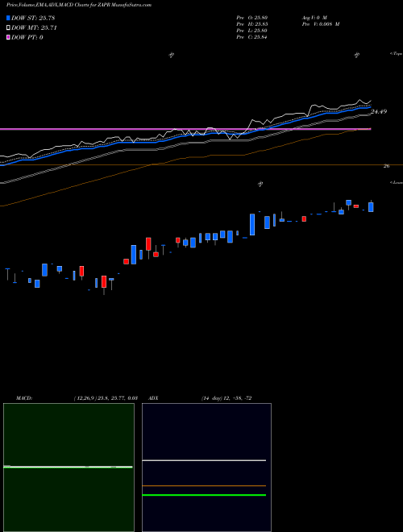403x532 pixels.
Task: Click the magenta DOW PT legend swatch
Action: point(8,38)
